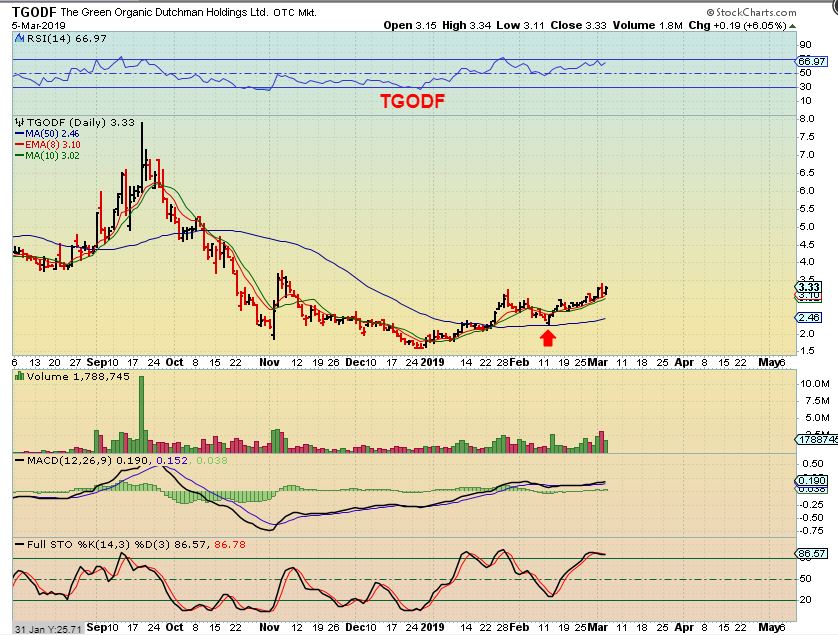838x635 pixels.
Task: Click the Apr label on price chart date axis
Action: (x=684, y=362)
